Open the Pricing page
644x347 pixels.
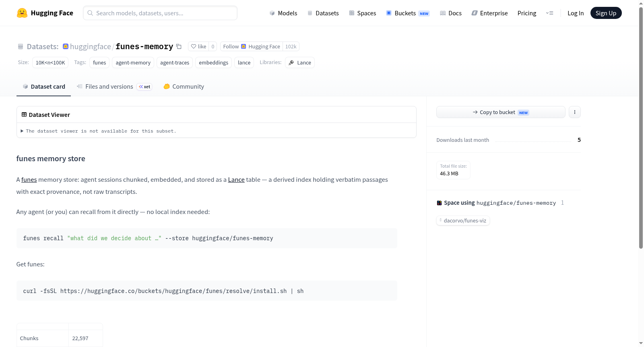click(527, 13)
